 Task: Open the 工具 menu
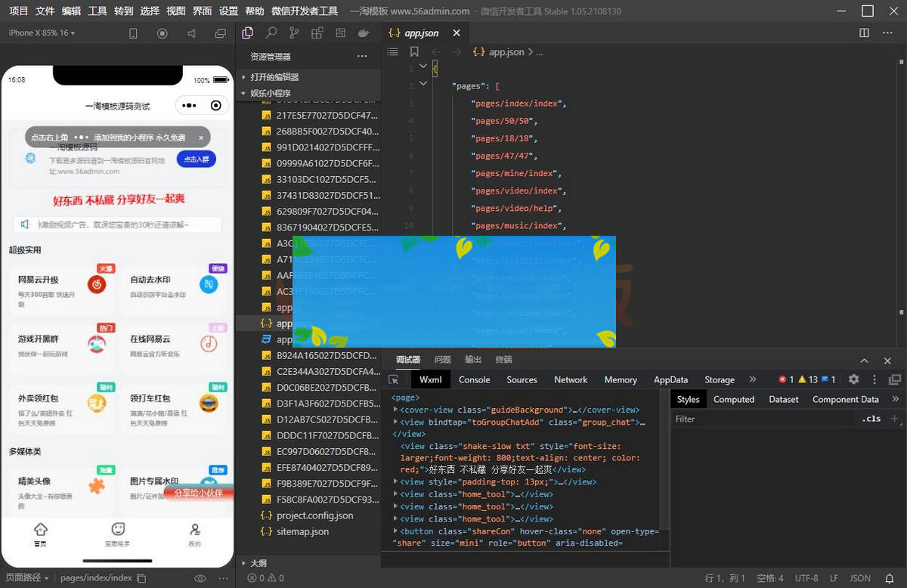click(98, 11)
